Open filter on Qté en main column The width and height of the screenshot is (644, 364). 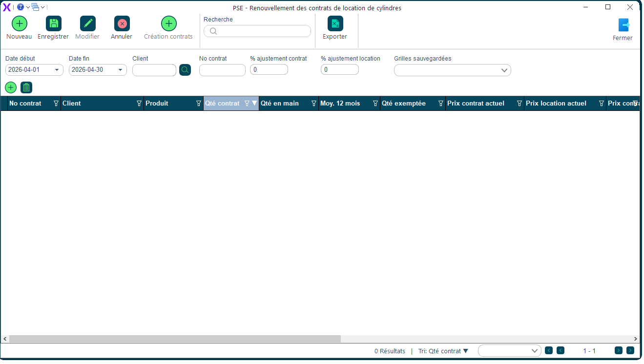313,104
